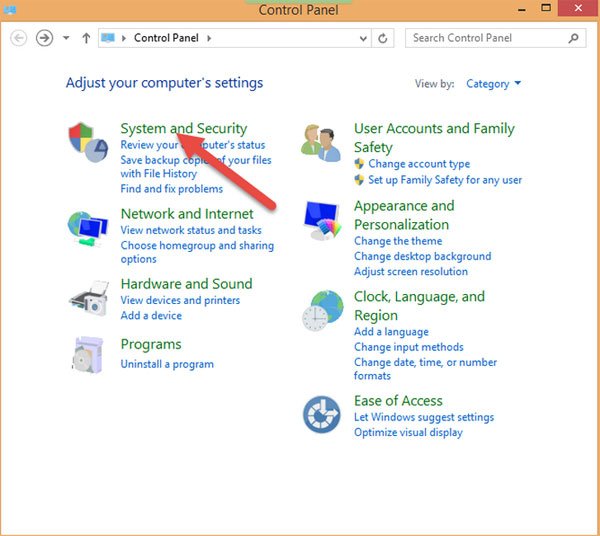The height and width of the screenshot is (536, 600).
Task: Click Change desktop background link
Action: 422,256
